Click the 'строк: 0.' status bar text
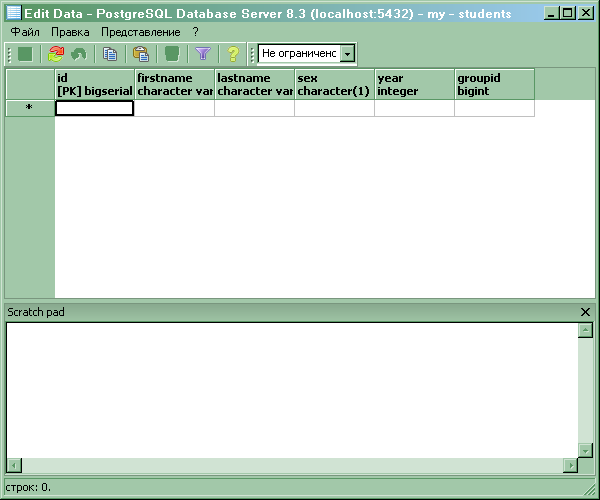The width and height of the screenshot is (600, 500). (28, 487)
